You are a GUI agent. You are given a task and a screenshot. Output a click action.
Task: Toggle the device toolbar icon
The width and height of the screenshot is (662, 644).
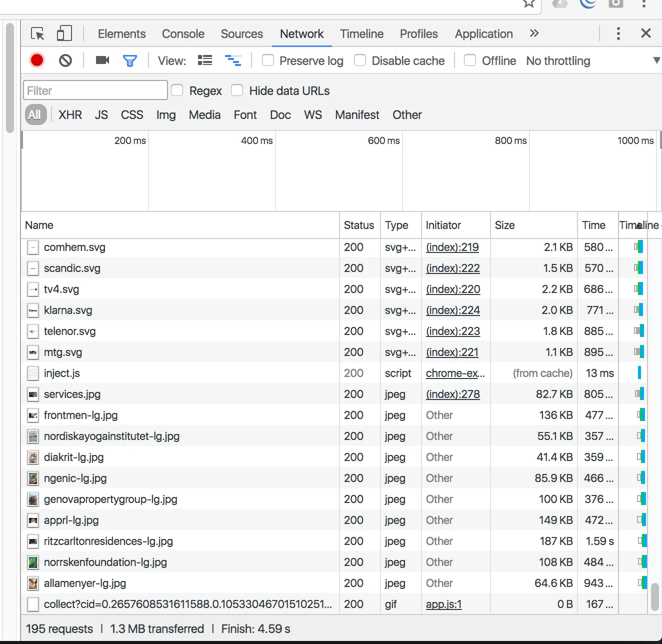pyautogui.click(x=64, y=33)
